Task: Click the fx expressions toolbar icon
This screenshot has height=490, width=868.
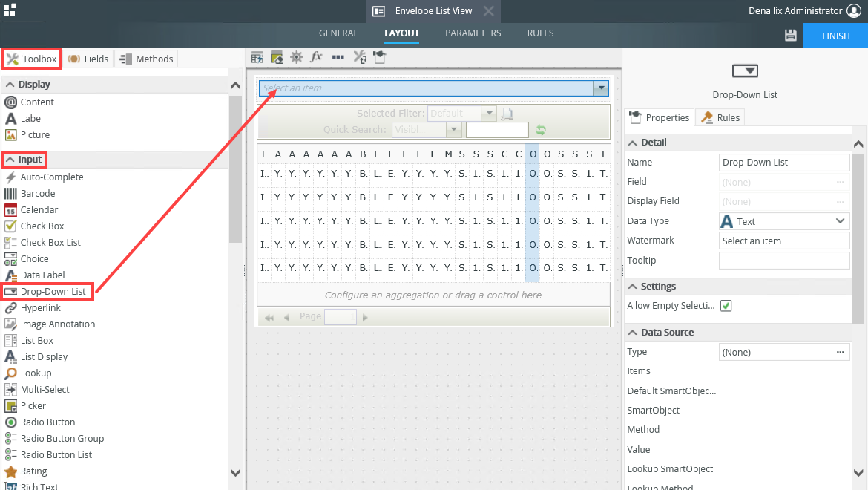Action: pyautogui.click(x=316, y=57)
